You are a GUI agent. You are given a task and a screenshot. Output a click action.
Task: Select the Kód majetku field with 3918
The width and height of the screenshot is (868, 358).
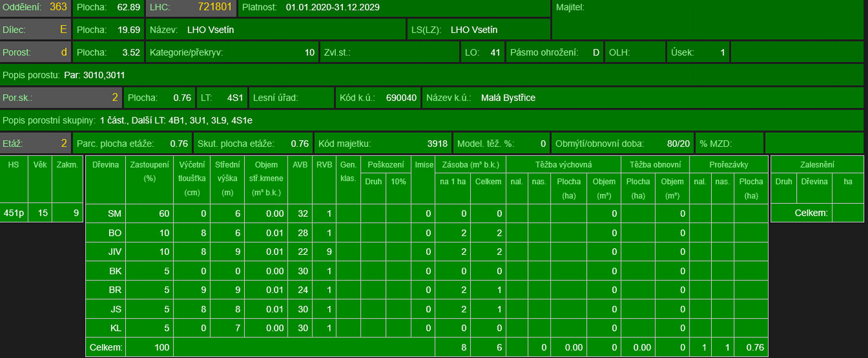pyautogui.click(x=383, y=143)
